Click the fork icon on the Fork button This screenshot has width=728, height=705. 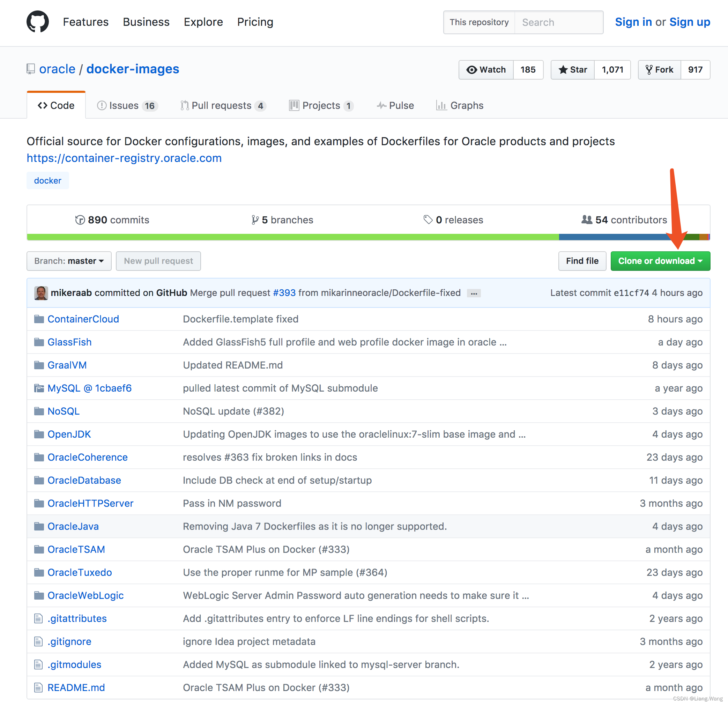[649, 69]
